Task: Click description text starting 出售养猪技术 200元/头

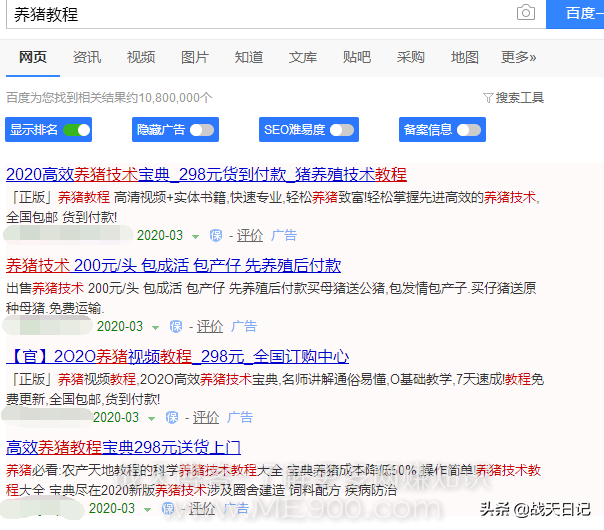Action: pyautogui.click(x=271, y=298)
